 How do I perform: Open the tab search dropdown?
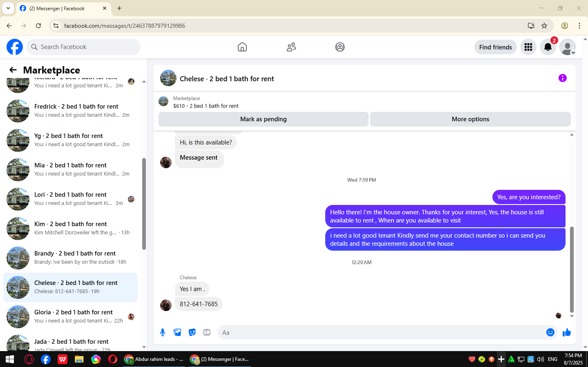click(8, 8)
